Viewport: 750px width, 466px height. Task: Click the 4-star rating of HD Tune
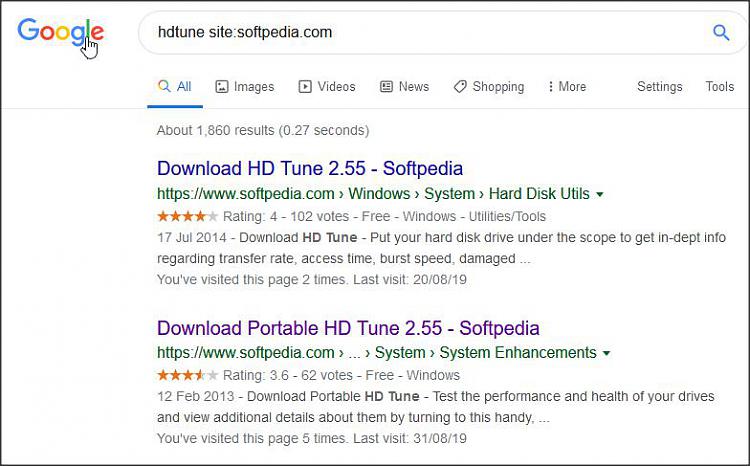point(188,216)
